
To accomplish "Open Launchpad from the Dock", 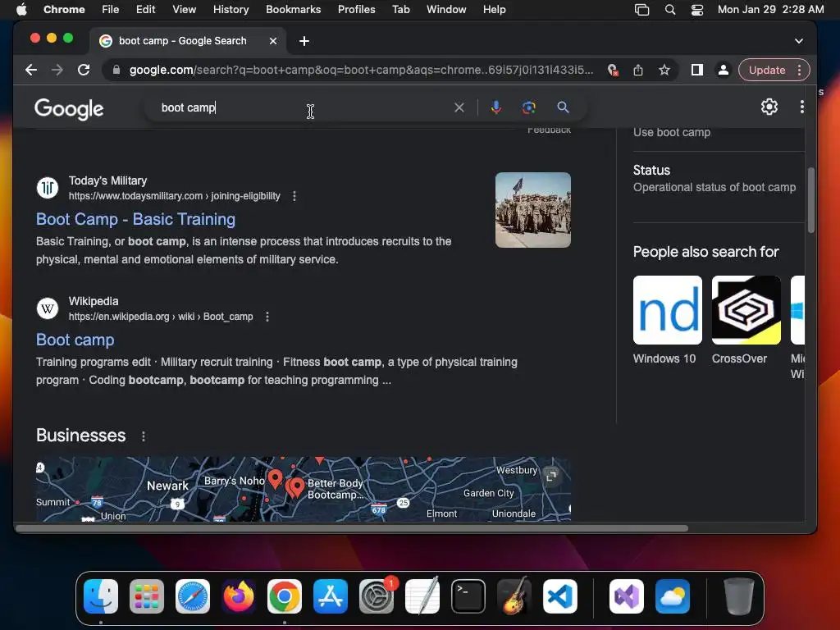I will pos(147,596).
